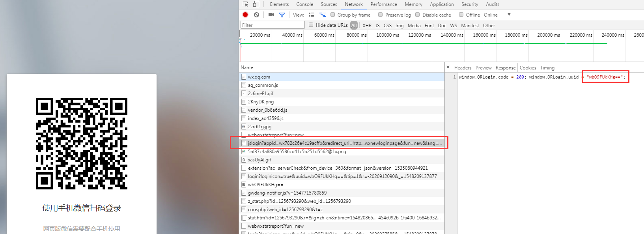Filter requests by Manifest type
This screenshot has width=644, height=234.
[x=470, y=25]
